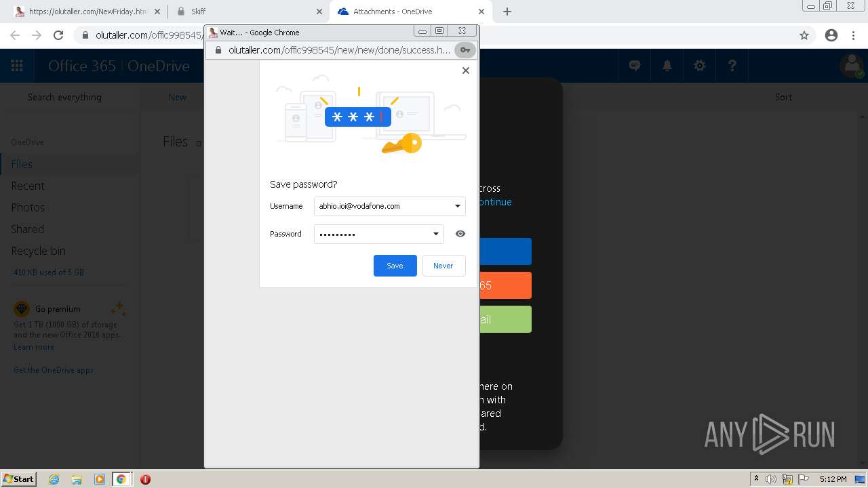Open the Chrome three-dot menu
The height and width of the screenshot is (488, 868).
coord(854,35)
